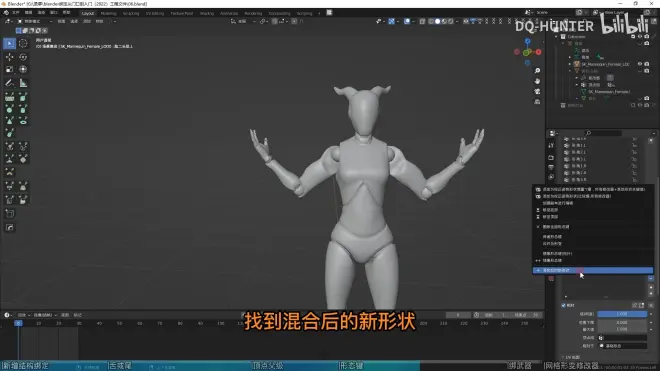Screen dimensions: 660x371
Task: Select the Rotate tool in the left toolbar
Action: (23, 57)
